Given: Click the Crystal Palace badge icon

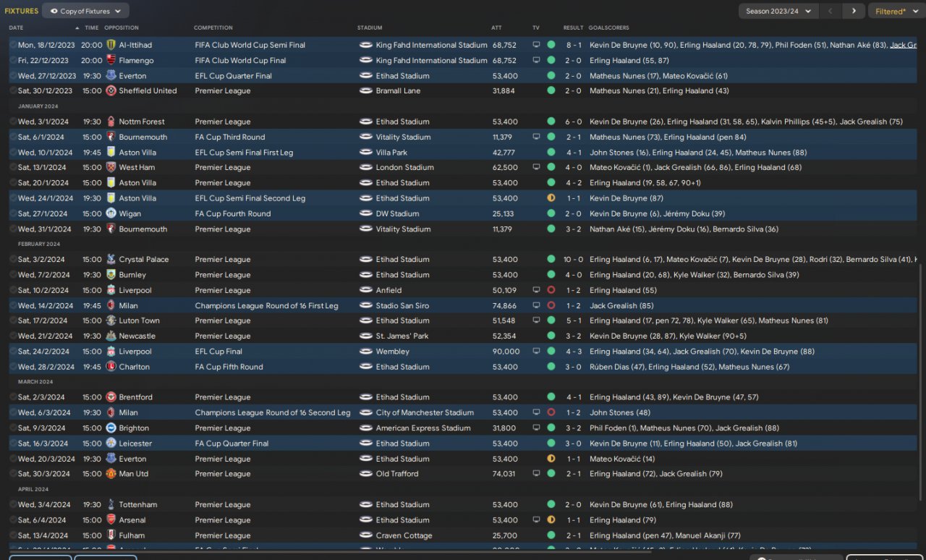Looking at the screenshot, I should [111, 260].
